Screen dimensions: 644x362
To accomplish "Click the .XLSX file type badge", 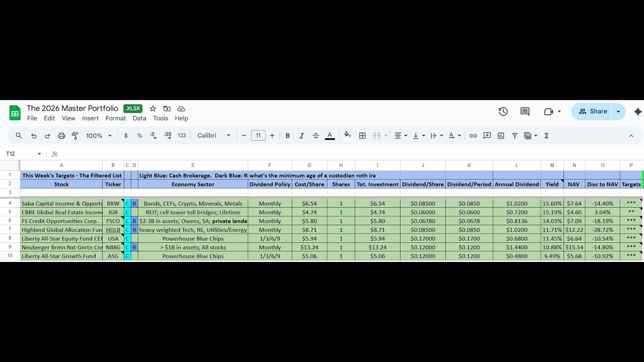I will tap(133, 109).
